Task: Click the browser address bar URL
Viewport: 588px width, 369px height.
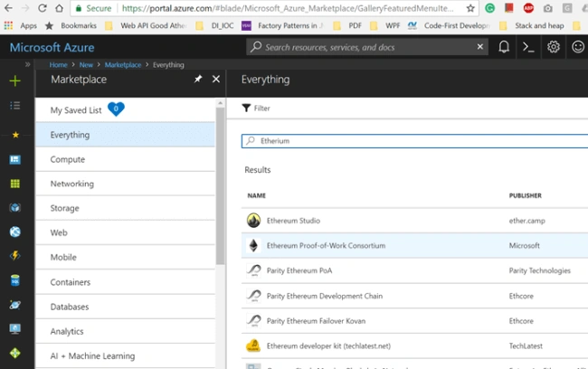Action: [x=288, y=8]
